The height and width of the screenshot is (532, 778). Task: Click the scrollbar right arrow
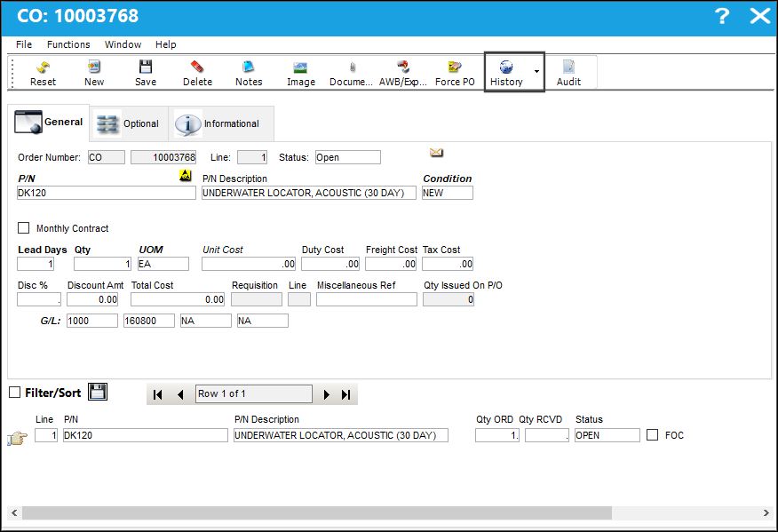pos(766,512)
